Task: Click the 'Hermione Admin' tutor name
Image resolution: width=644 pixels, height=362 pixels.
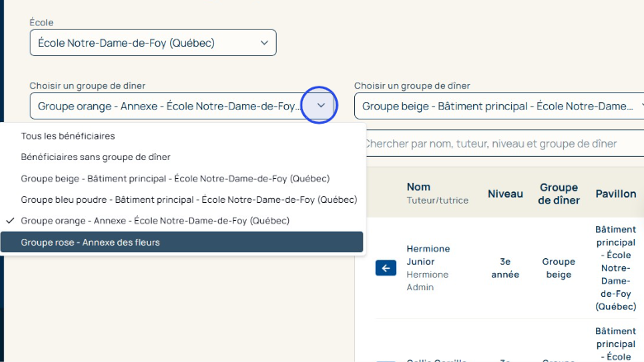Action: pyautogui.click(x=428, y=280)
